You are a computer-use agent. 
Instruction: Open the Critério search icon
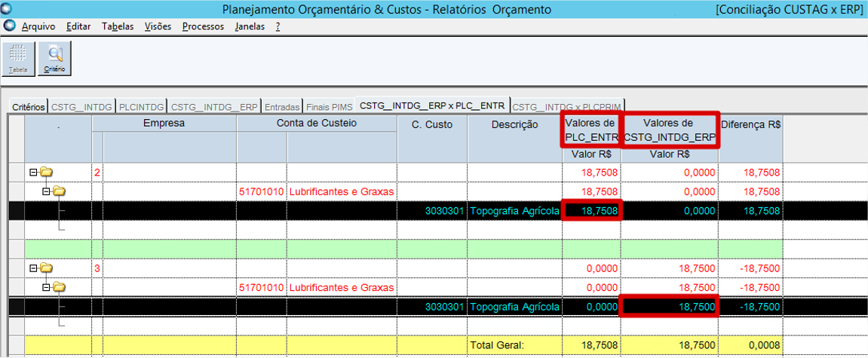(54, 58)
